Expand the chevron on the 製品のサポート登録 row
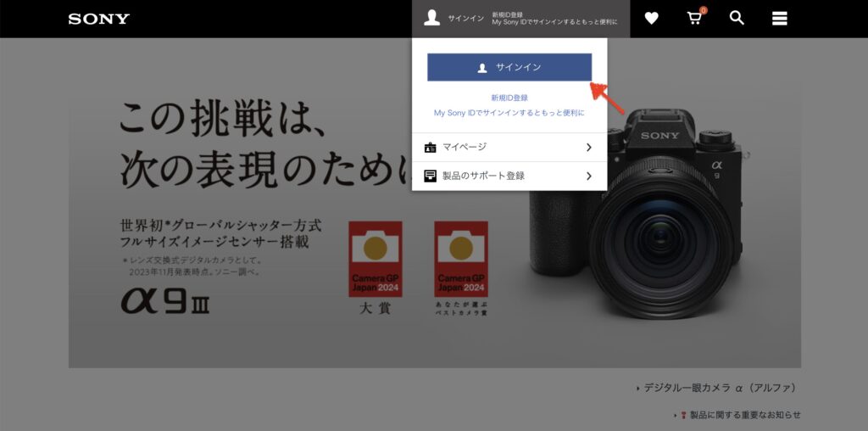The height and width of the screenshot is (431, 868). (588, 176)
